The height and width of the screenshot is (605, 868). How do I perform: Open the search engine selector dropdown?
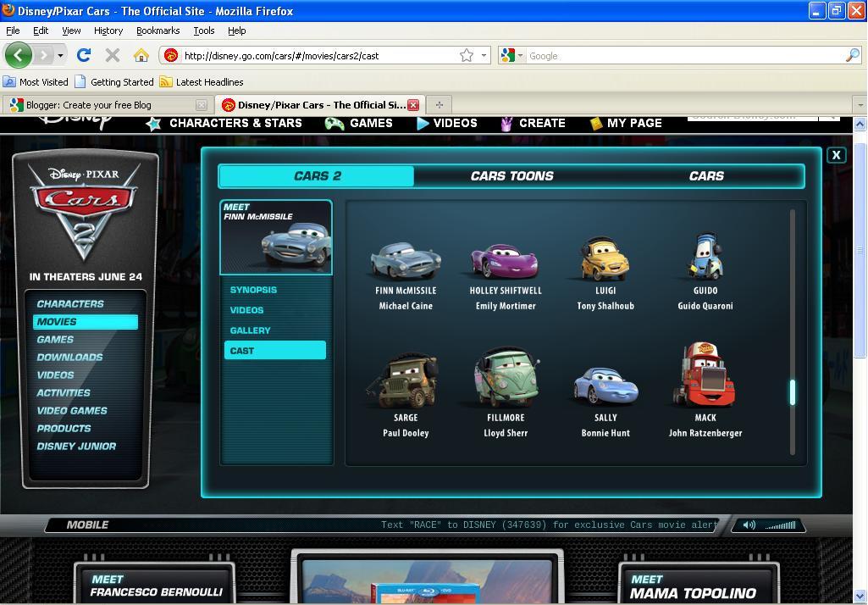point(520,55)
